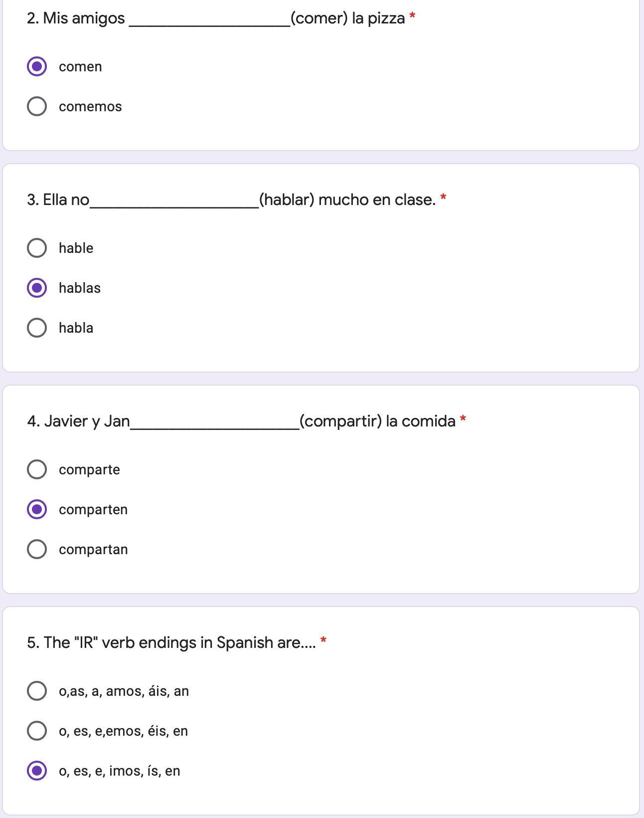The image size is (644, 818).
Task: Choose the 'compartan' radio button
Action: click(37, 549)
